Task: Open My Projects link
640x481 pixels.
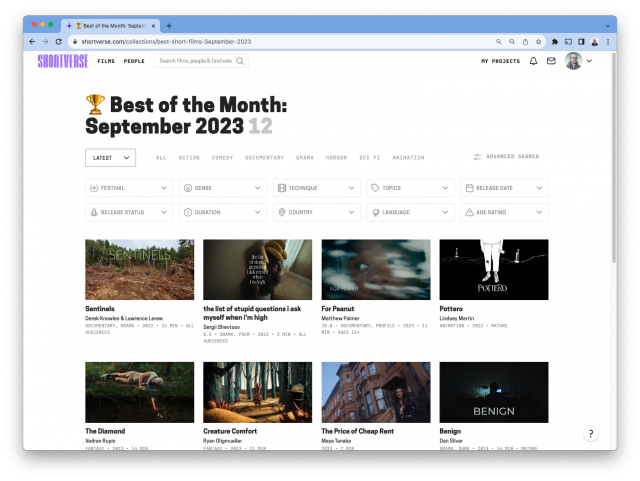Action: pyautogui.click(x=500, y=61)
